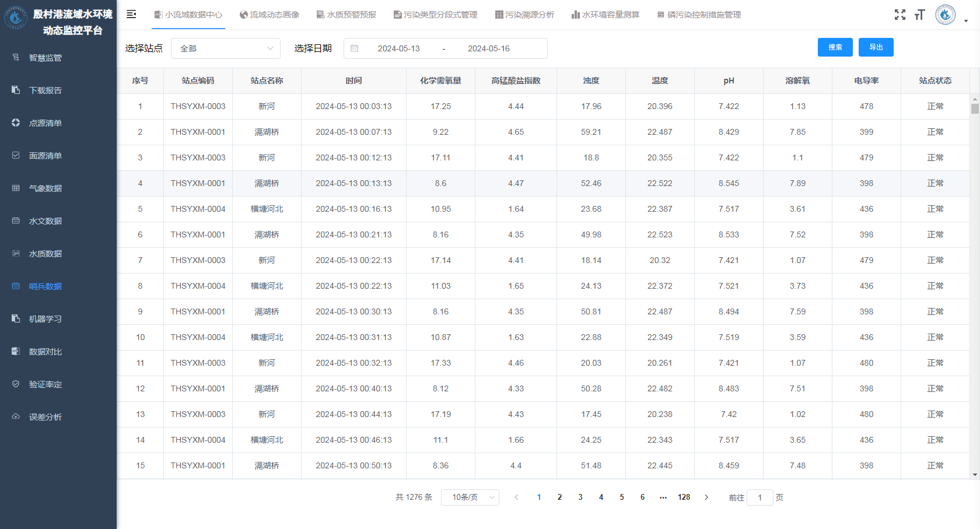Open the user avatar menu
Image resolution: width=980 pixels, height=529 pixels.
tap(945, 15)
